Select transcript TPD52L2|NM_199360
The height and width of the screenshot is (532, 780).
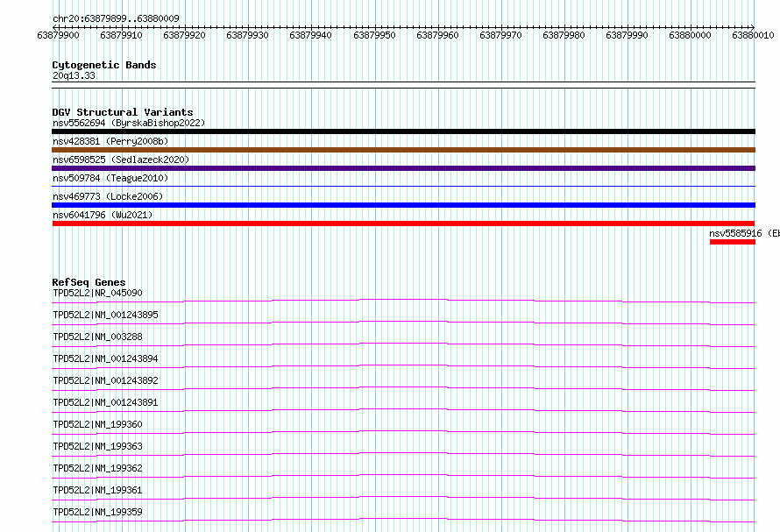tap(97, 424)
